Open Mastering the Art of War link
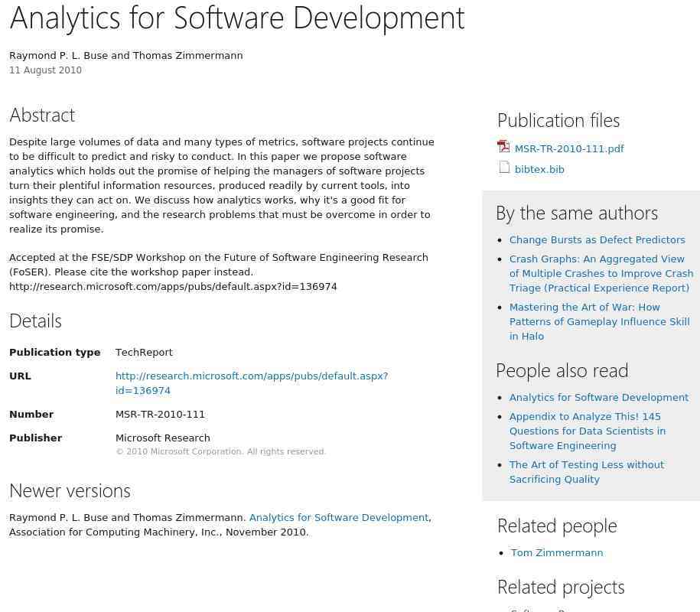This screenshot has height=612, width=700. click(600, 322)
